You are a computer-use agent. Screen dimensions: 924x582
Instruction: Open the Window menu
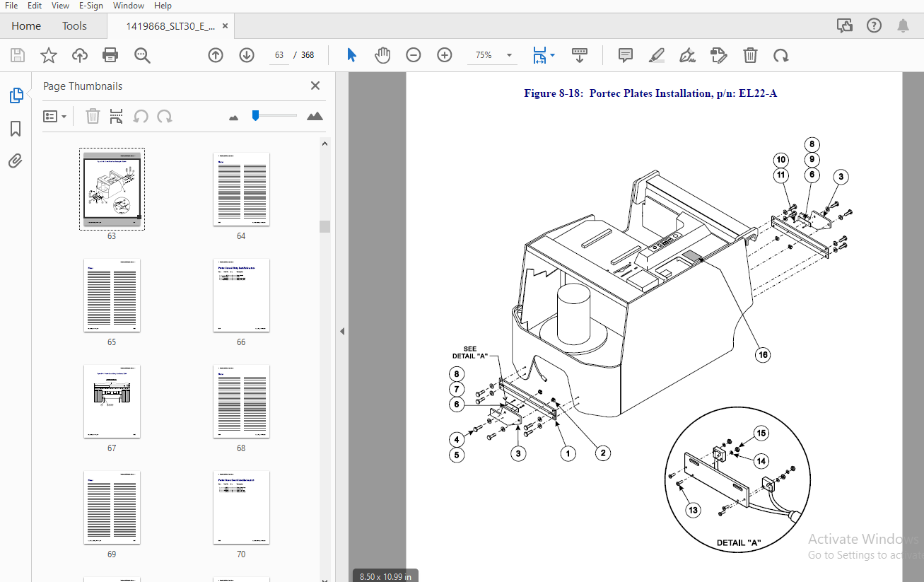pyautogui.click(x=129, y=6)
